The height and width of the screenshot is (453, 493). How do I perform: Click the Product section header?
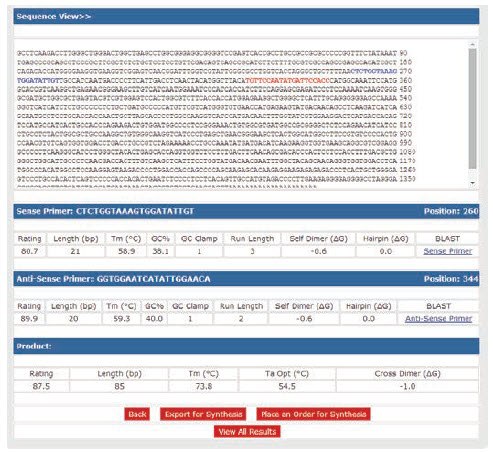tap(246, 346)
